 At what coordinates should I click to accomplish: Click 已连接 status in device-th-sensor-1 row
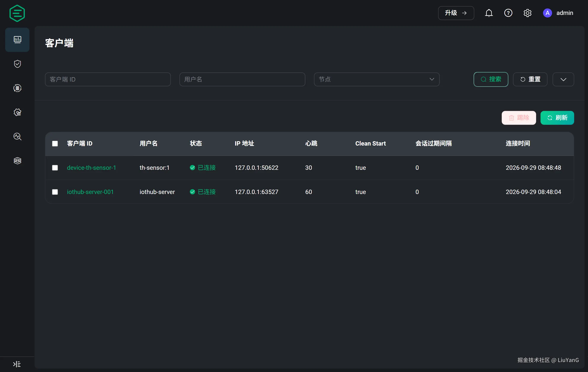pos(203,168)
